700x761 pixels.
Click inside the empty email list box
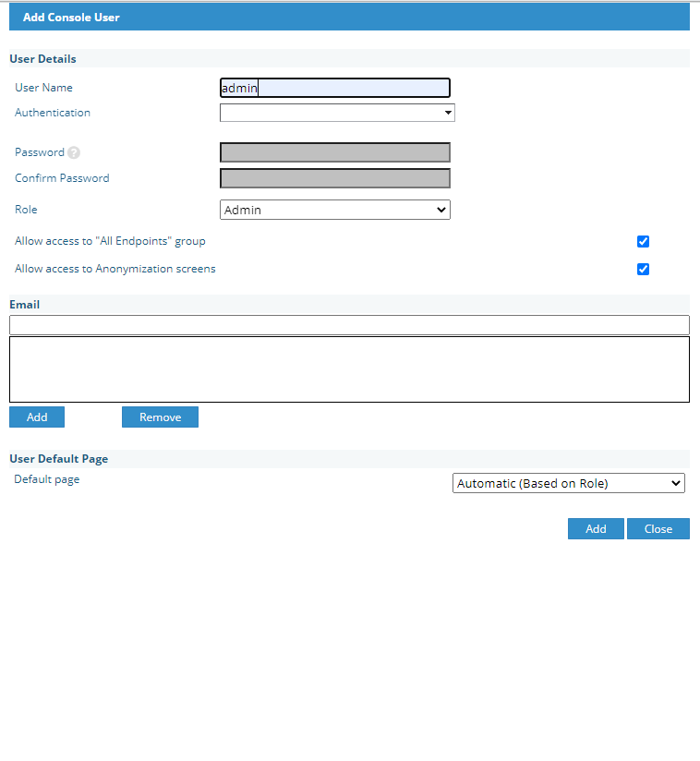point(349,369)
